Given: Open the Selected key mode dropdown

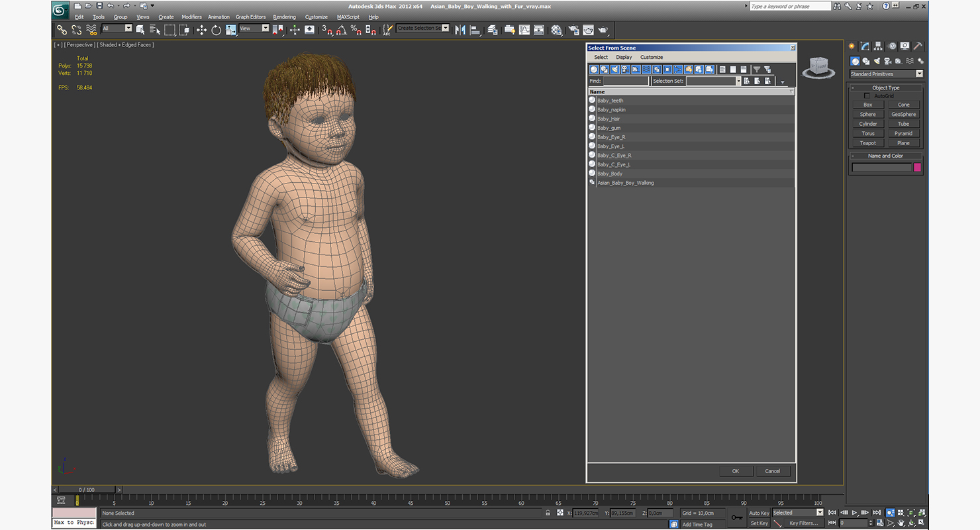Looking at the screenshot, I should (797, 513).
